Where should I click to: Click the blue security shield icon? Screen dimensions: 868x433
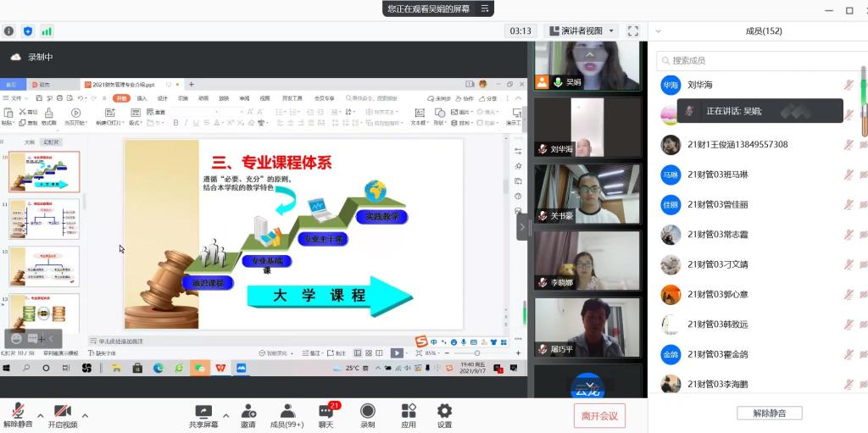(x=28, y=31)
